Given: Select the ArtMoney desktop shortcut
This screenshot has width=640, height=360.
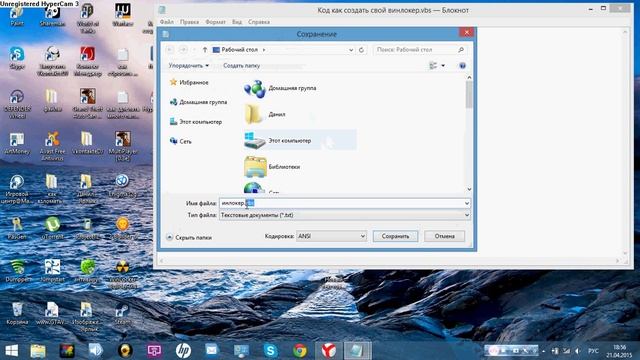Looking at the screenshot, I should [17, 143].
